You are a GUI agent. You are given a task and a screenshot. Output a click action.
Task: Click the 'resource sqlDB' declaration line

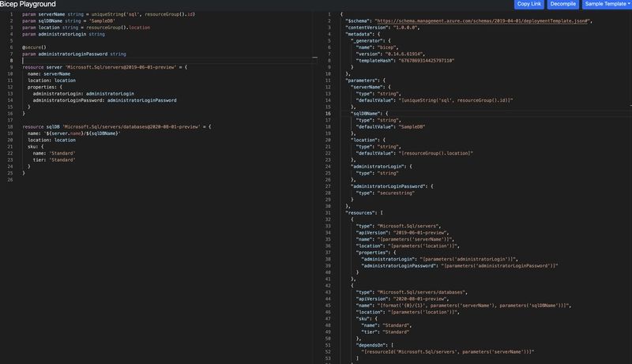coord(116,127)
